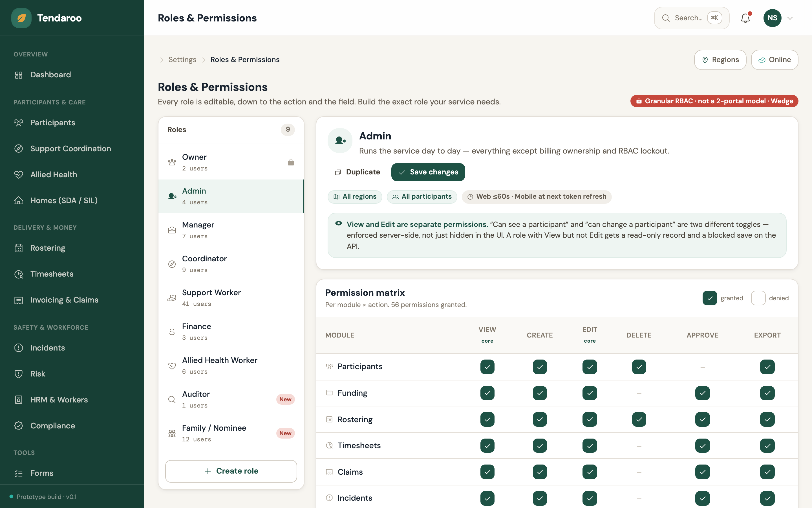Click the Tendaroo leaf logo

pos(21,18)
